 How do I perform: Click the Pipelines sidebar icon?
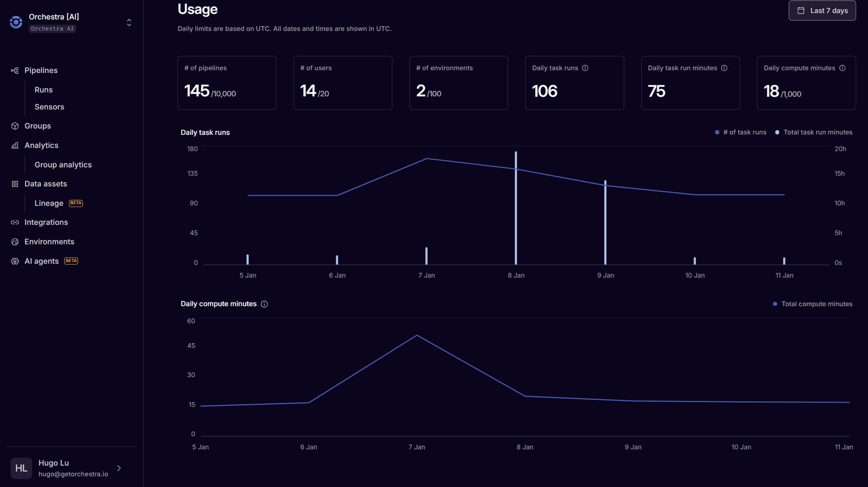pos(15,71)
